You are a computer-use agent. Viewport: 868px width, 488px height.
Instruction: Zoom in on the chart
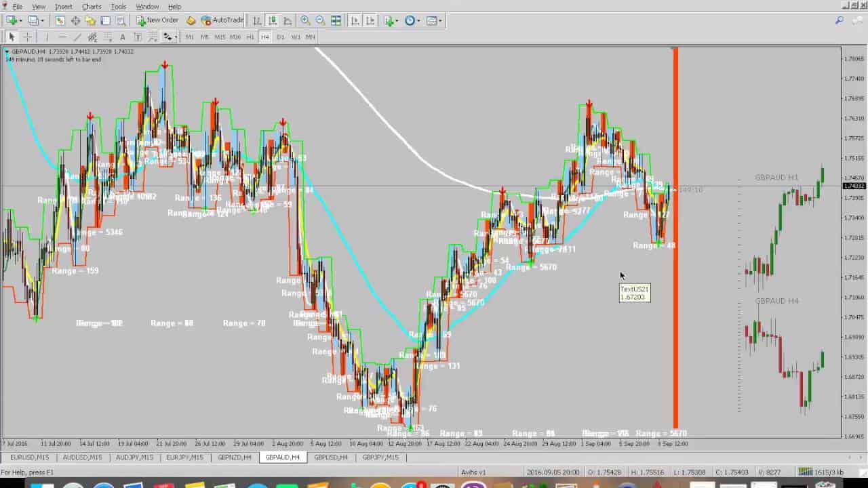306,20
